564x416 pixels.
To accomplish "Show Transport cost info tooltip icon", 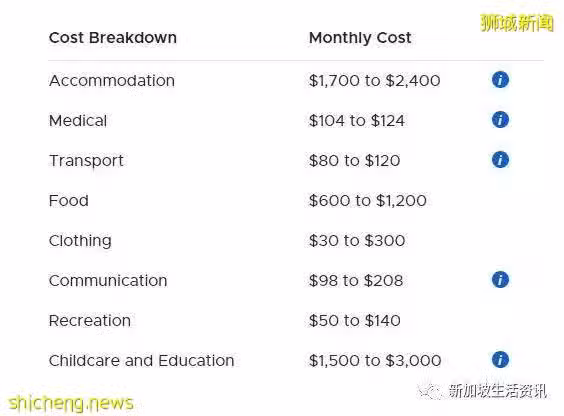I will 500,160.
